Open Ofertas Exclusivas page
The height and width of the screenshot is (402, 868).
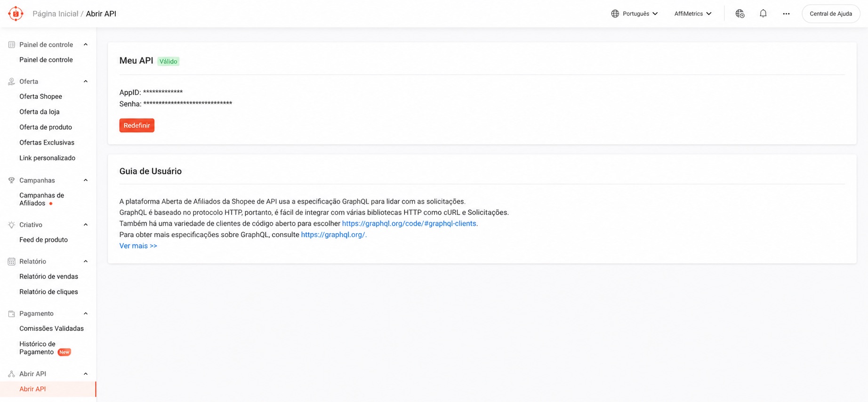[47, 142]
